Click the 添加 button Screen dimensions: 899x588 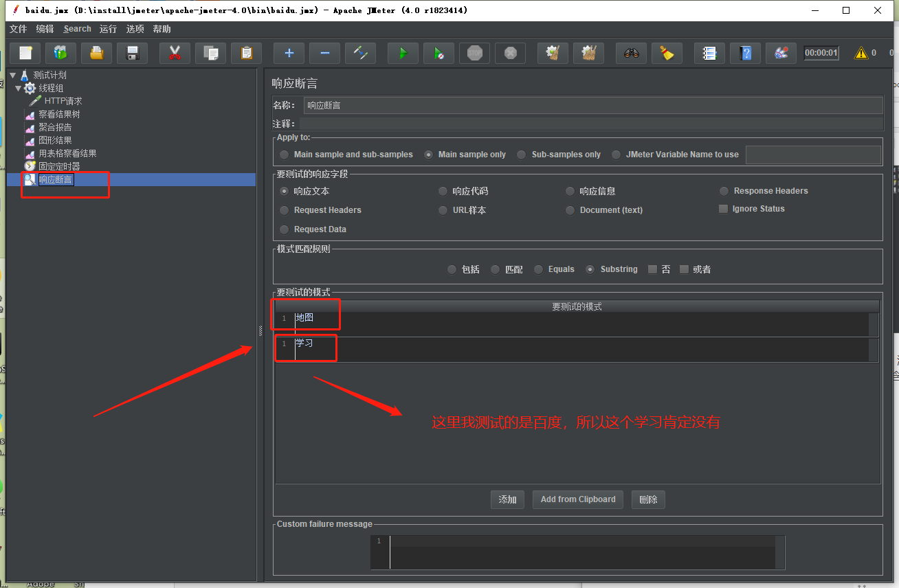click(x=508, y=499)
